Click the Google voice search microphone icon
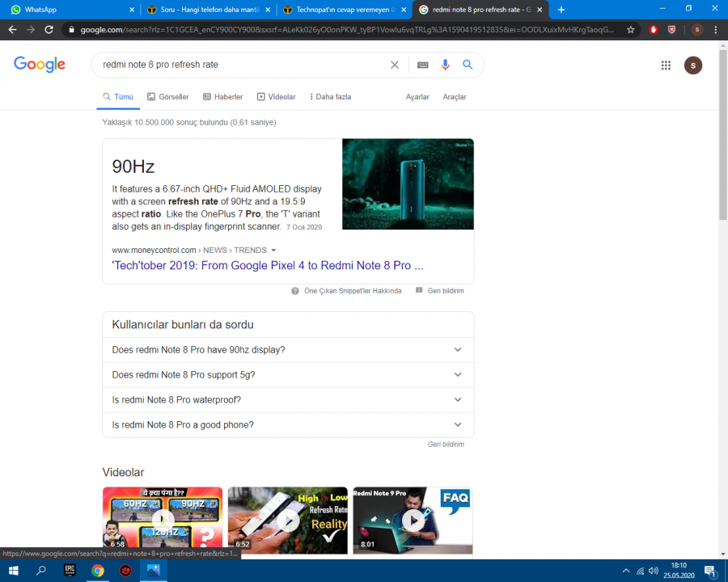The image size is (728, 582). coord(445,65)
